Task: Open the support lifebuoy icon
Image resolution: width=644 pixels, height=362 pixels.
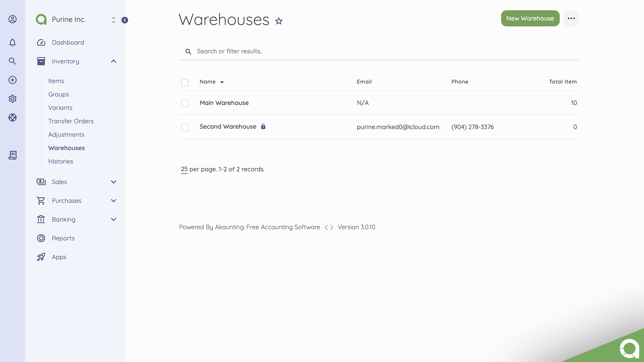Action: click(12, 117)
